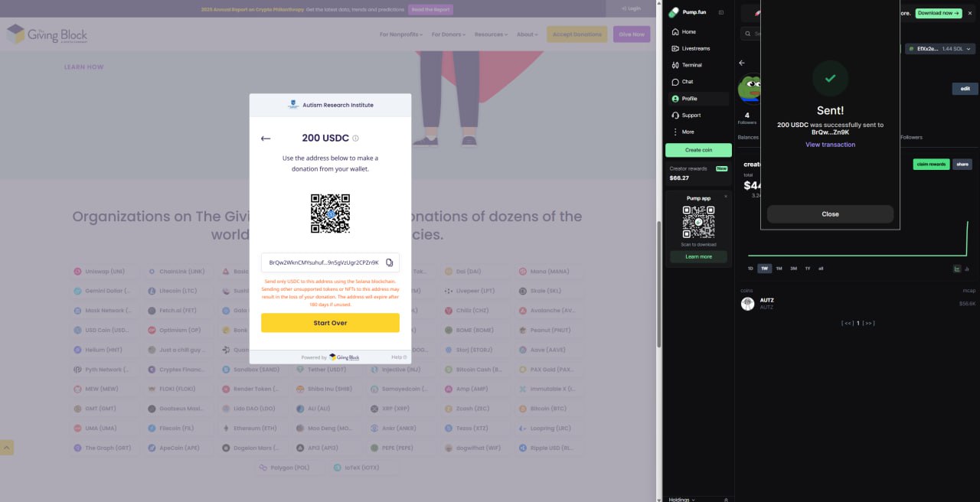Open the Support section
The height and width of the screenshot is (502, 980).
[x=691, y=115]
